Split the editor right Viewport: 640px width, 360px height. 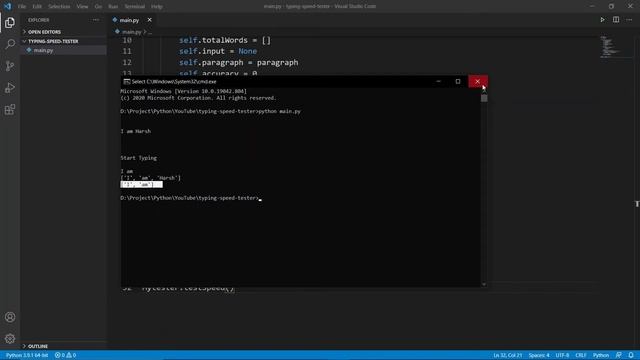pos(616,20)
